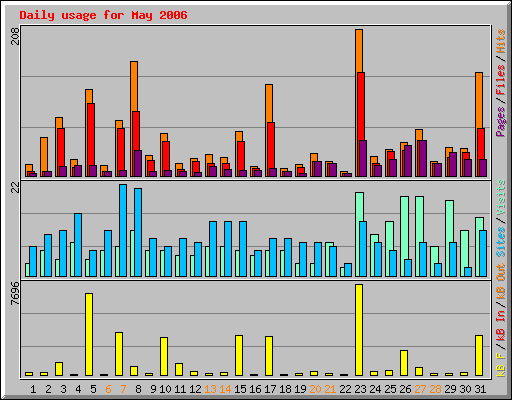This screenshot has width=512, height=400.
Task: Click the orange day 7 weekend label
Action: tap(123, 389)
